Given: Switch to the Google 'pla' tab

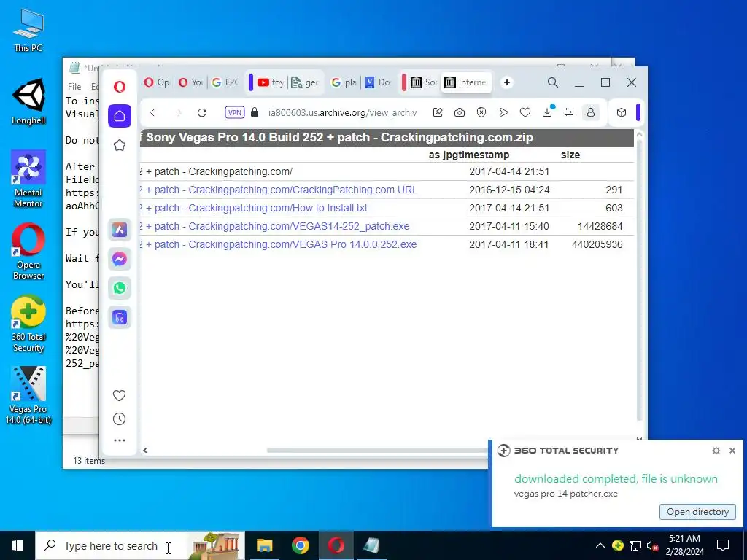Looking at the screenshot, I should click(344, 82).
